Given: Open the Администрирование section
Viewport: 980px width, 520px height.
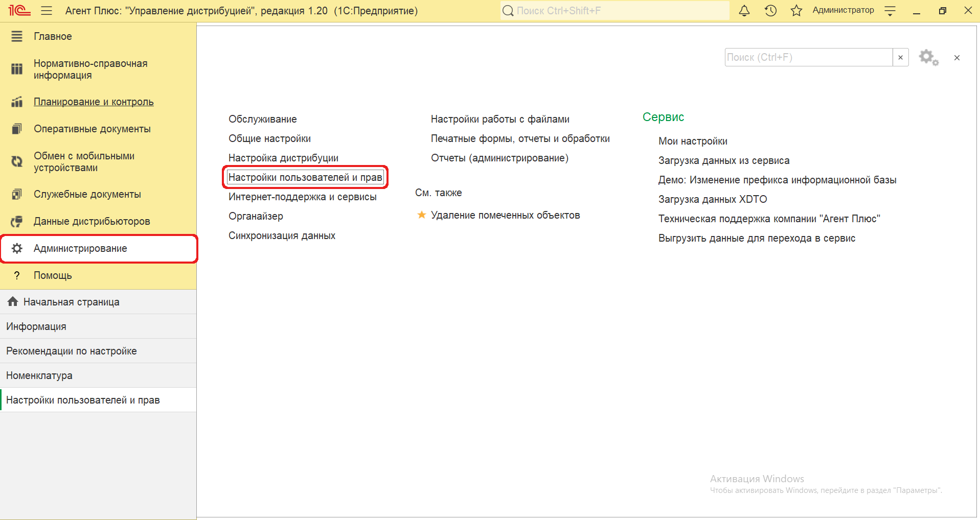Looking at the screenshot, I should point(80,249).
